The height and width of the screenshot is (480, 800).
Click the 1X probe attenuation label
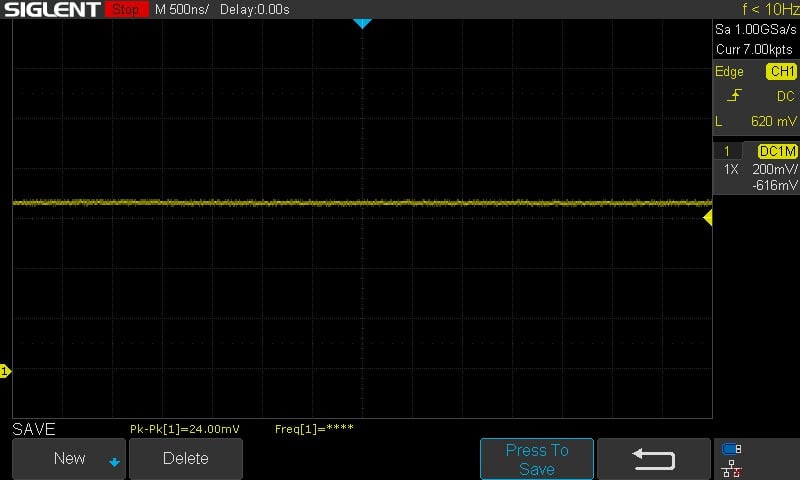pos(731,169)
